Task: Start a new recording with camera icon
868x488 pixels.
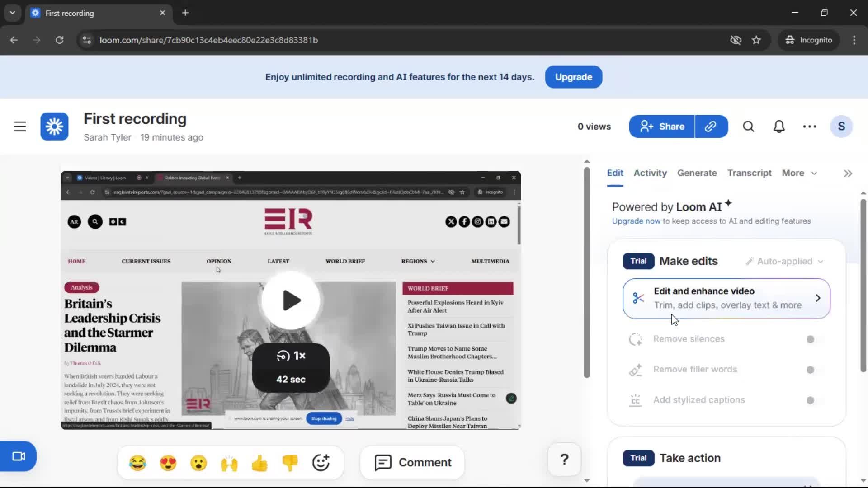Action: pyautogui.click(x=19, y=456)
